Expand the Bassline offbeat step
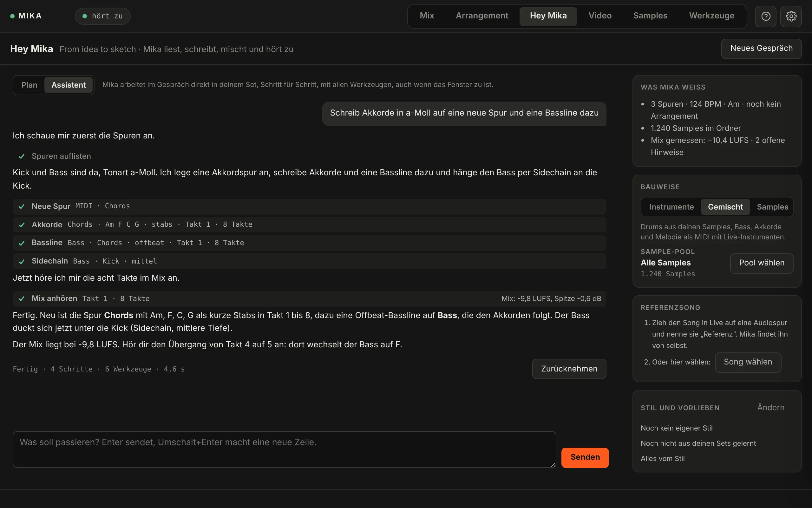 point(309,243)
